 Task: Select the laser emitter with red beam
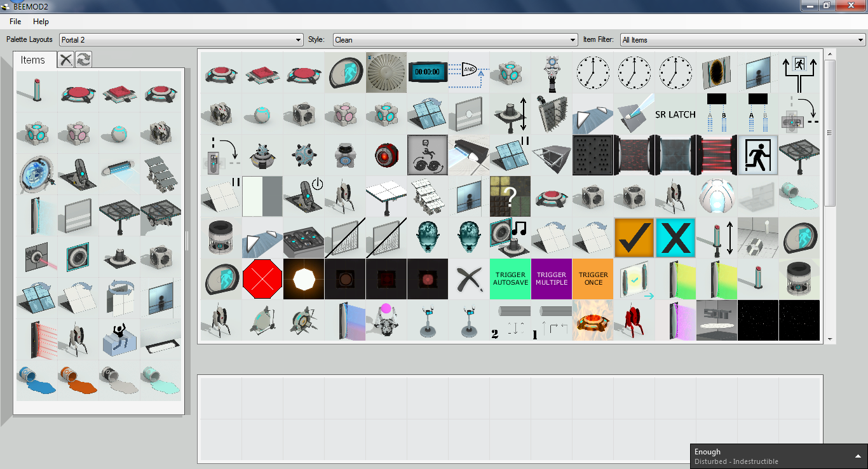[x=37, y=257]
